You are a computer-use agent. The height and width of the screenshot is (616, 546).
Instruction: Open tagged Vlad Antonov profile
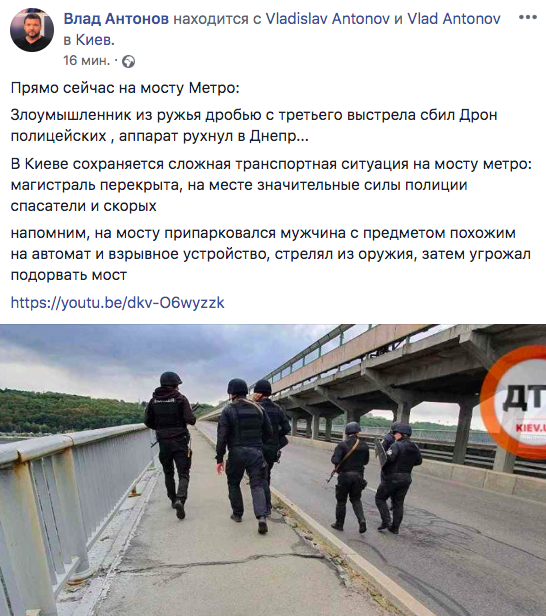click(x=454, y=18)
